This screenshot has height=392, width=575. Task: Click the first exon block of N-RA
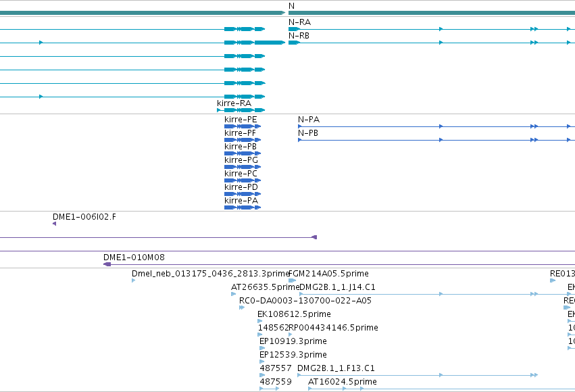pyautogui.click(x=294, y=29)
